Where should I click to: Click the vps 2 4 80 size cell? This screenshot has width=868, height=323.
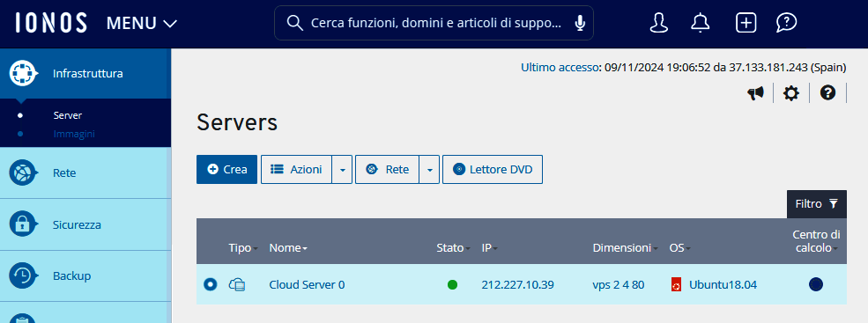619,285
